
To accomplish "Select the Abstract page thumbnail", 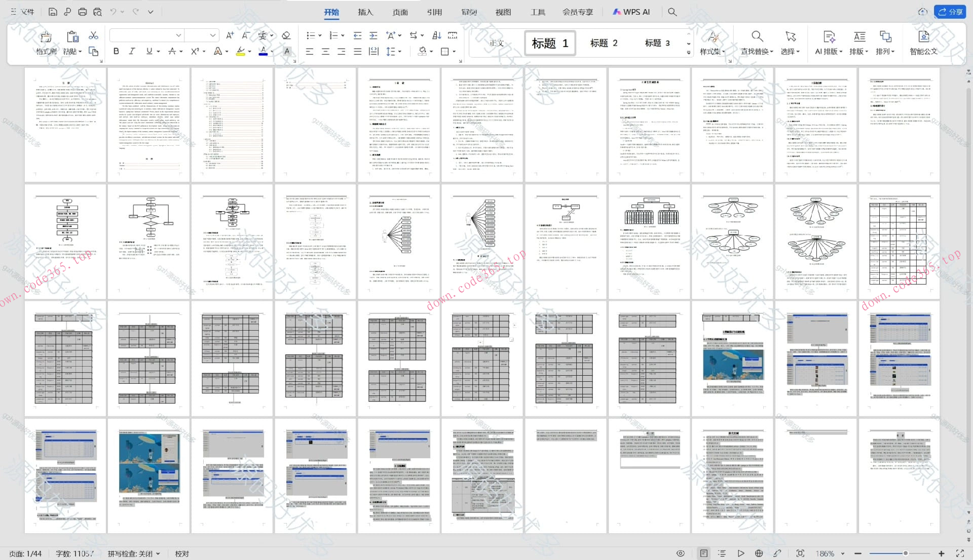I will tap(149, 124).
